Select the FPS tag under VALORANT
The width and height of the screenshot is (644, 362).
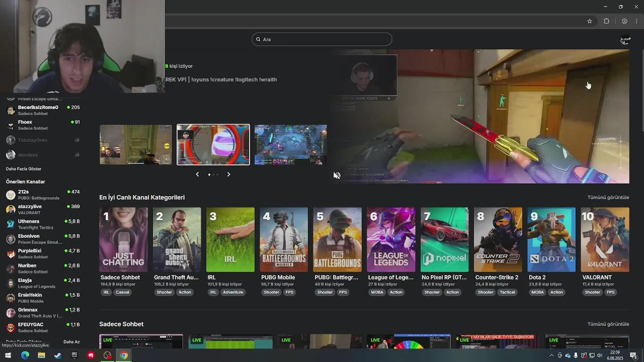tap(610, 292)
